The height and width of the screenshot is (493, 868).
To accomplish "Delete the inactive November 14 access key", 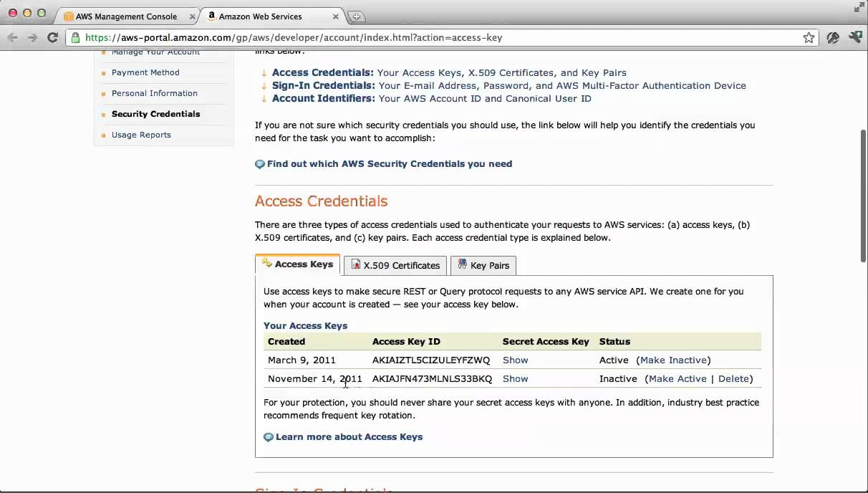I will (x=733, y=378).
